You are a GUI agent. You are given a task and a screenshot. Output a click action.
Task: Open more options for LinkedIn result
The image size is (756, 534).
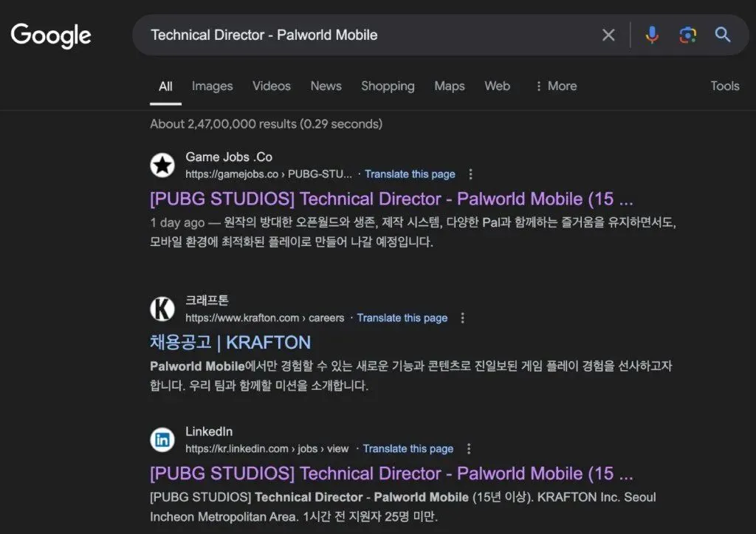[469, 448]
